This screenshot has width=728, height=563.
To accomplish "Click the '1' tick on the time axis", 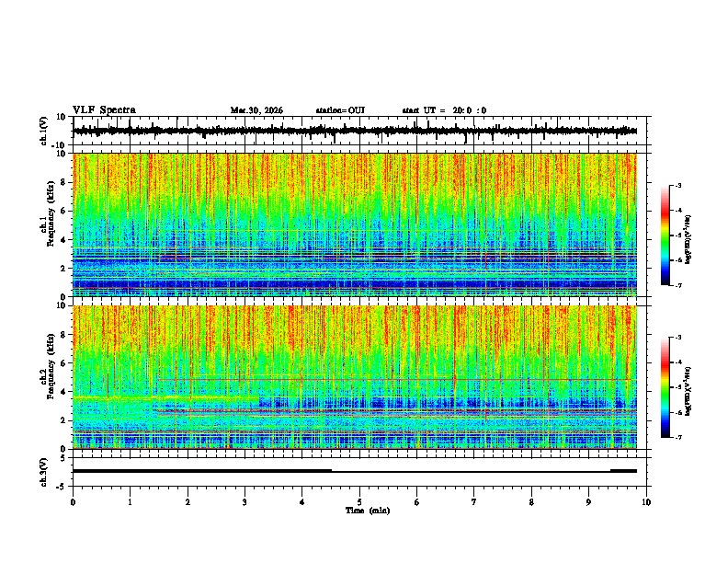I will pyautogui.click(x=130, y=502).
